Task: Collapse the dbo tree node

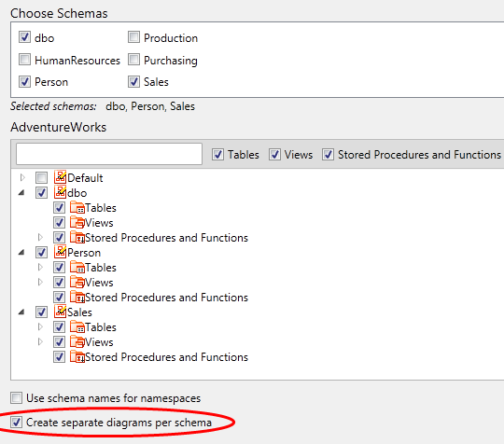Action: (x=21, y=193)
